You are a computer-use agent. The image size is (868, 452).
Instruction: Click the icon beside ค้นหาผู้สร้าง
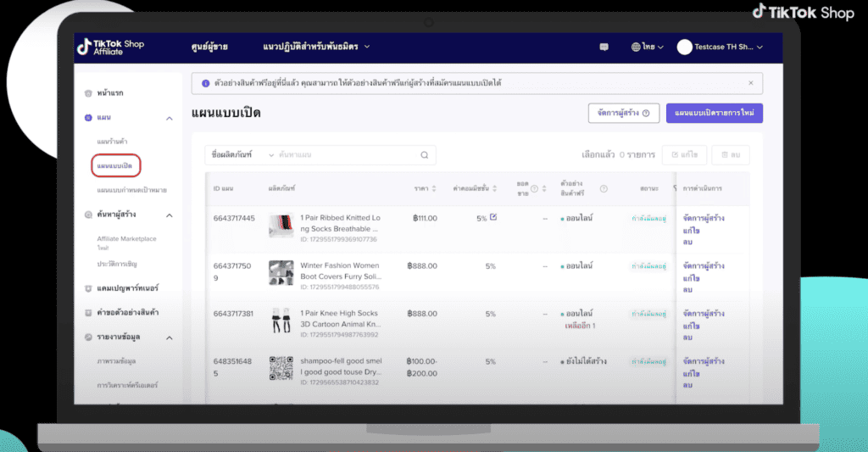[x=88, y=215]
